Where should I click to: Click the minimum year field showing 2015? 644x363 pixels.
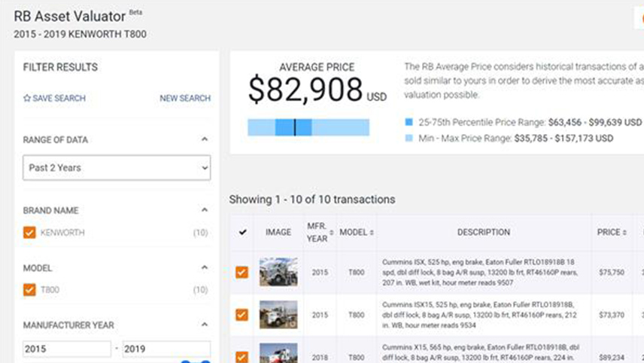[x=66, y=349]
